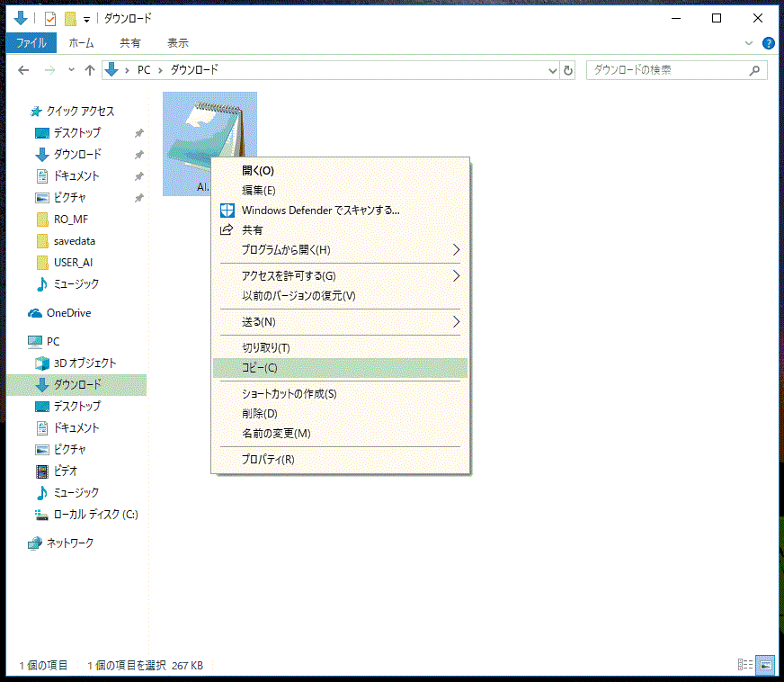Expand プログラムから開く(H) submenu

340,250
